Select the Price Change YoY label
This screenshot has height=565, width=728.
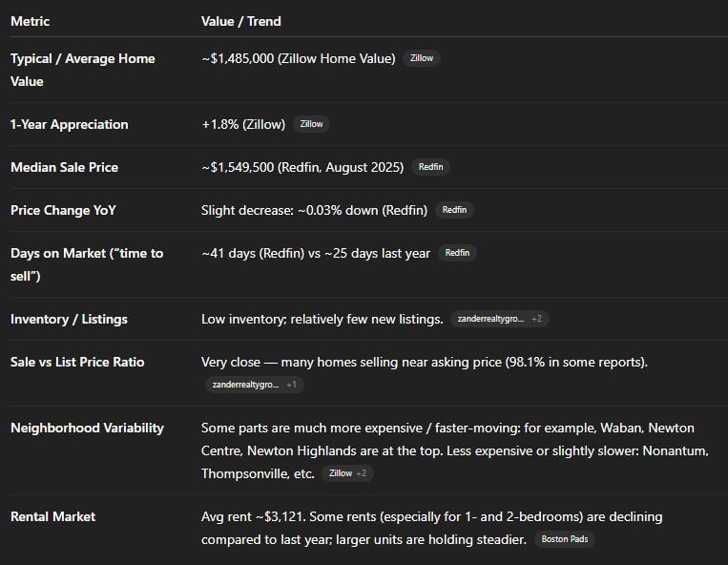(x=62, y=210)
